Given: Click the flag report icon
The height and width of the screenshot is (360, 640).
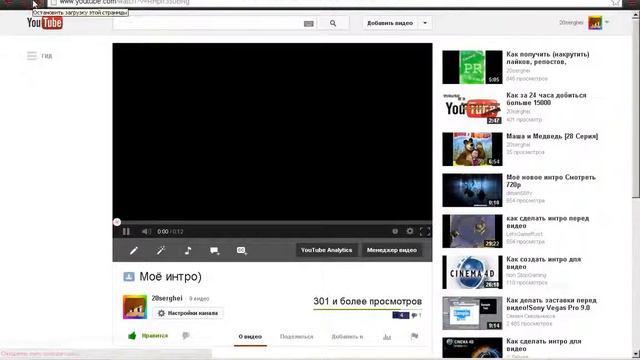Looking at the screenshot, I should 414,336.
